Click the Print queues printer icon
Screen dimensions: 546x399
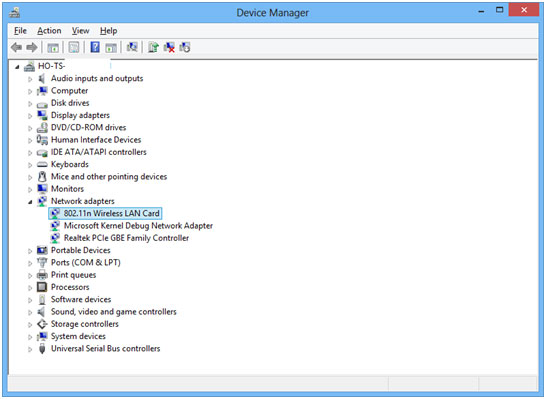(42, 275)
